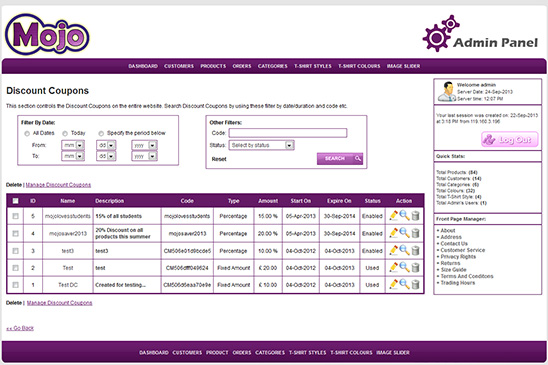Click the Search button
The height and width of the screenshot is (365, 548).
coord(340,159)
